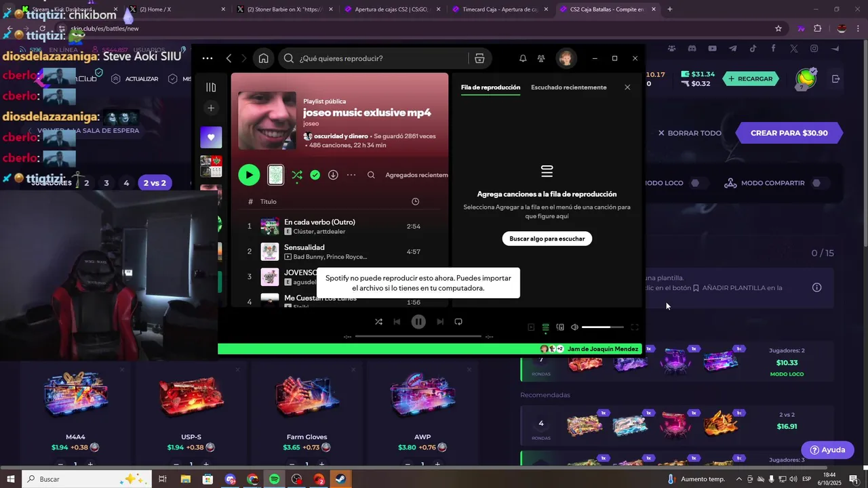Open Agregados recientemente sort dropdown
Viewport: 868px width, 488px height.
[416, 175]
